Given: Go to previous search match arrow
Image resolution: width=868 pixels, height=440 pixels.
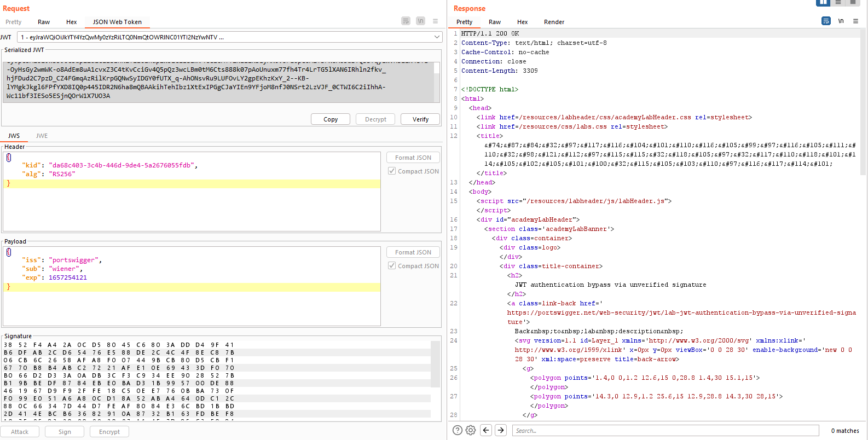Looking at the screenshot, I should pos(486,430).
